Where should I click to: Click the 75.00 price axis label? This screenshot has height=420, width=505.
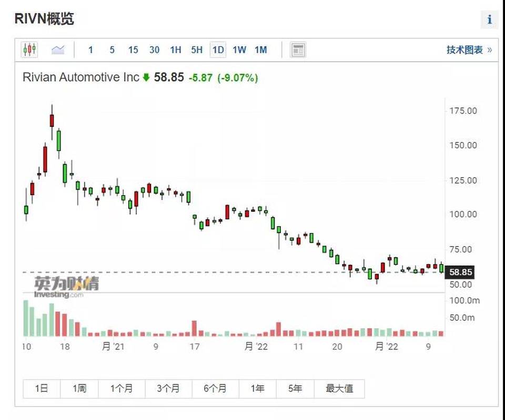(x=461, y=250)
